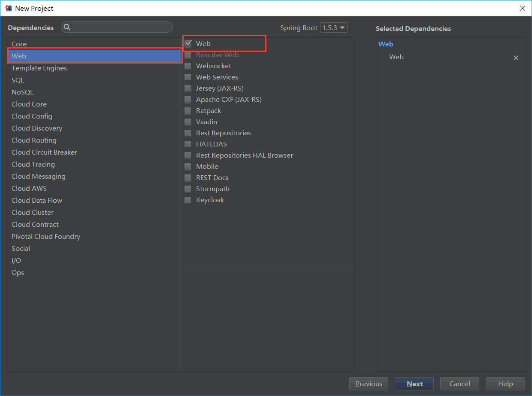Select the Web category in the list

point(94,56)
